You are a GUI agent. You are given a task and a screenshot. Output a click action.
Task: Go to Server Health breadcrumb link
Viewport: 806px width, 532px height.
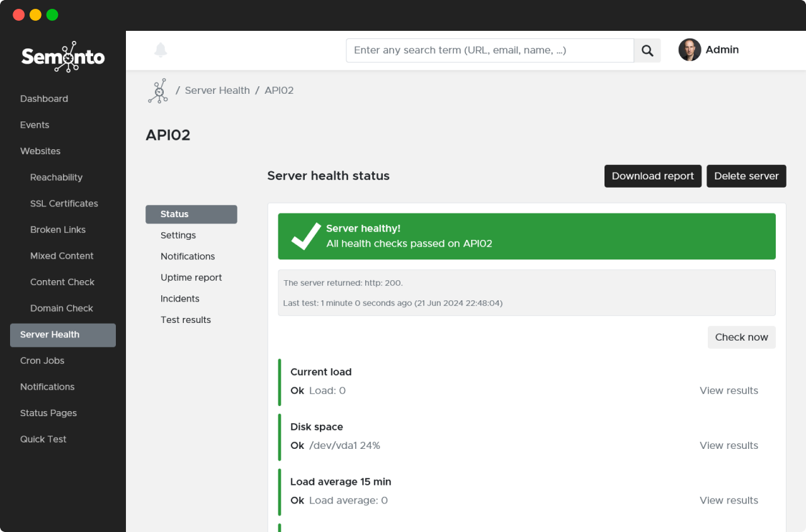coord(217,91)
